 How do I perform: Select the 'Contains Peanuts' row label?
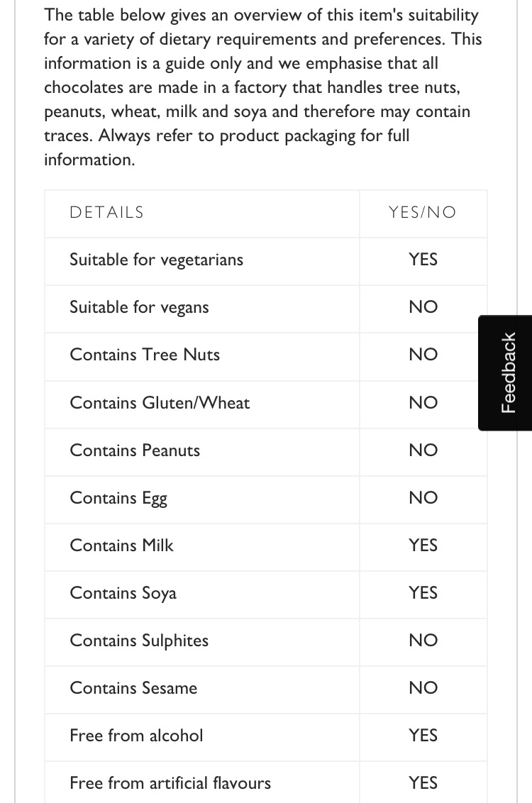coord(135,450)
